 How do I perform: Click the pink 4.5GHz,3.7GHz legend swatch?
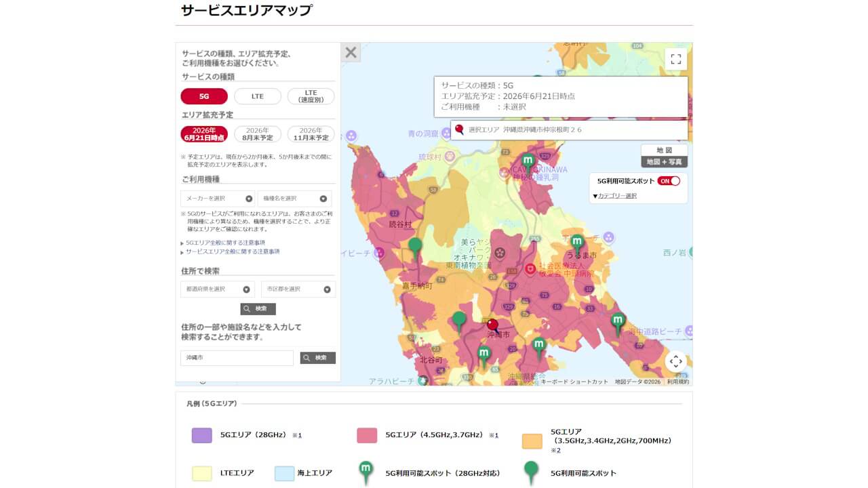click(367, 436)
